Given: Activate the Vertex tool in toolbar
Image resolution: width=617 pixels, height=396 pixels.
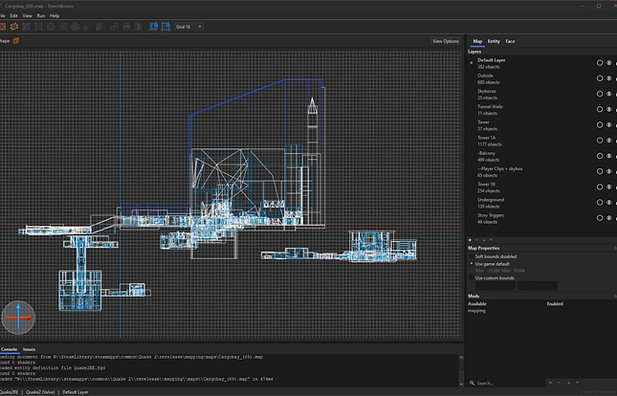Looking at the screenshot, I should pos(39,26).
